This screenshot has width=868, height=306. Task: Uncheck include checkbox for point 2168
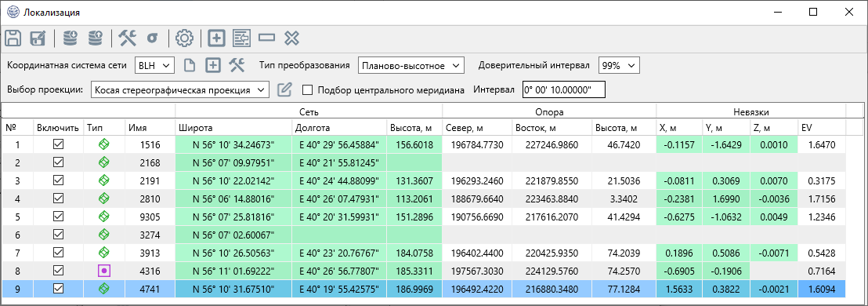57,162
